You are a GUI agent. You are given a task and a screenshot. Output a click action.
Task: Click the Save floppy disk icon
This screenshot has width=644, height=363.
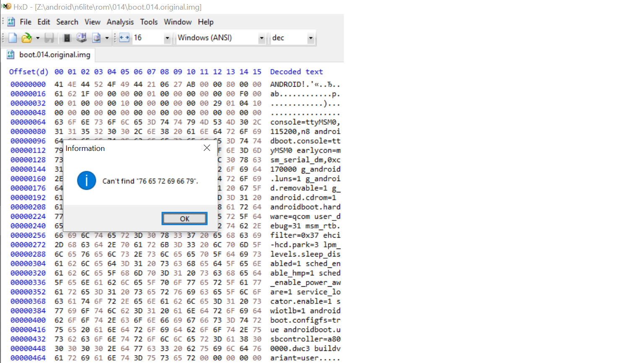click(49, 38)
